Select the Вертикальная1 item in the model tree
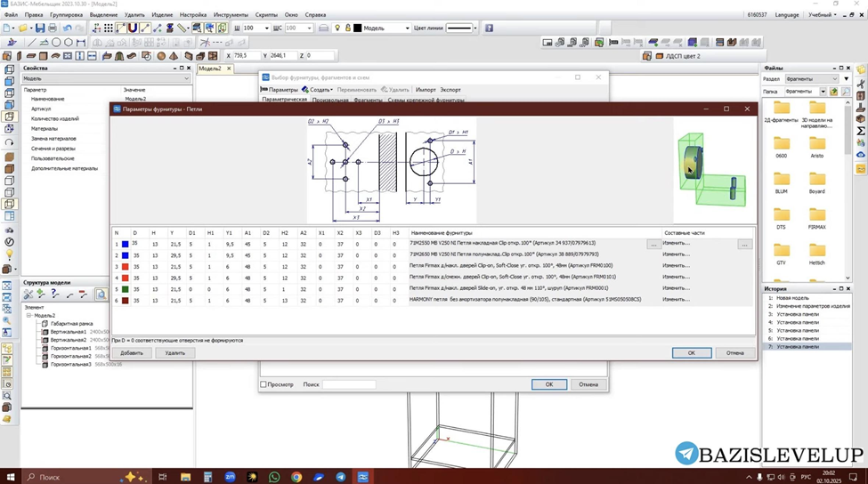The height and width of the screenshot is (484, 868). 68,332
